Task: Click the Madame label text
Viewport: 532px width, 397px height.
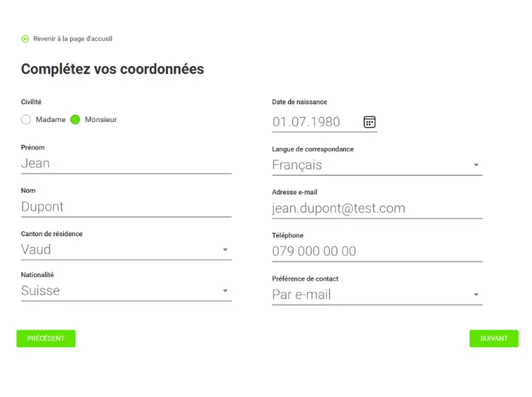Action: 50,120
